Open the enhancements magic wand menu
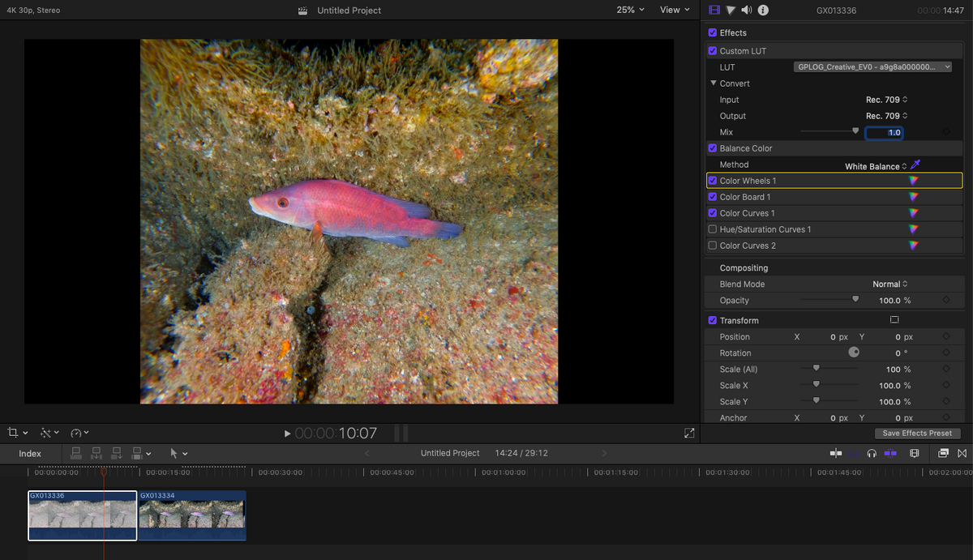The width and height of the screenshot is (973, 560). click(49, 433)
